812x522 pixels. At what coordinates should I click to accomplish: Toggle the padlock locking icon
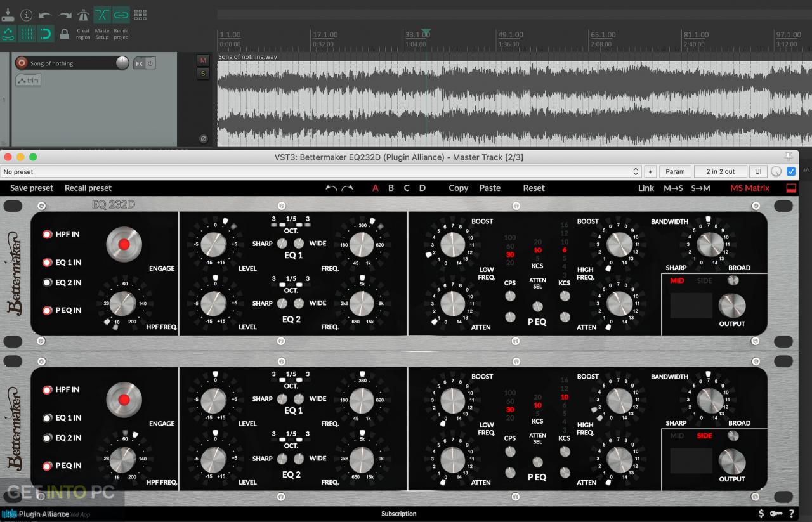tap(64, 34)
